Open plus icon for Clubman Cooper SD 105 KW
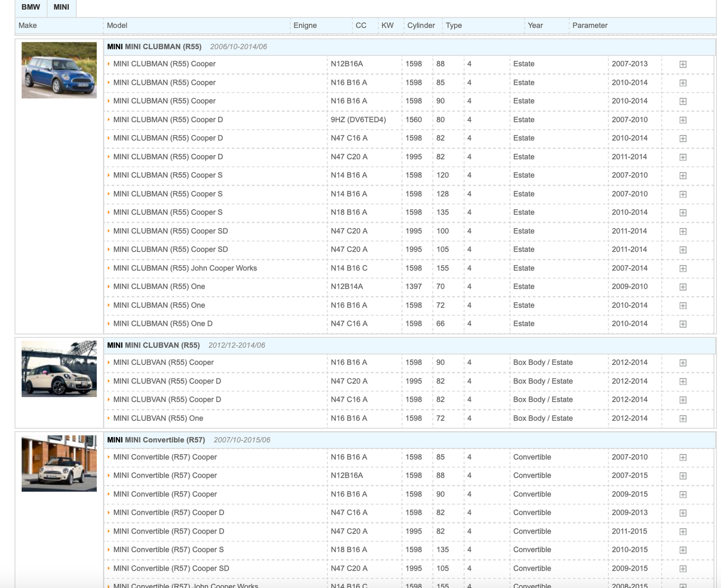The width and height of the screenshot is (721, 588). (x=683, y=250)
